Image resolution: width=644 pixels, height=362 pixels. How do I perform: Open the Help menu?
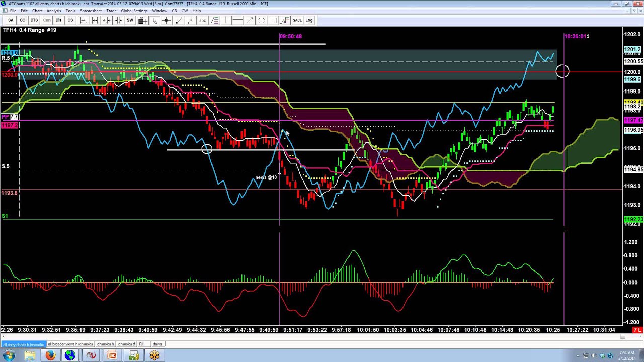click(197, 11)
